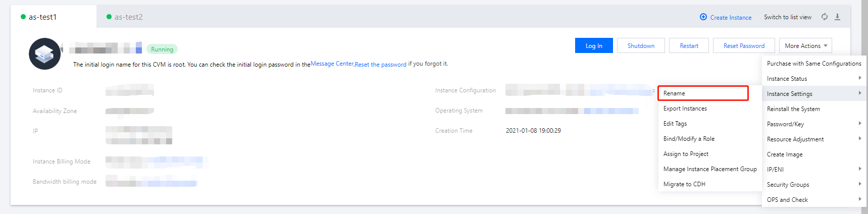Click the download icon in top bar
The height and width of the screenshot is (214, 868).
click(x=837, y=17)
